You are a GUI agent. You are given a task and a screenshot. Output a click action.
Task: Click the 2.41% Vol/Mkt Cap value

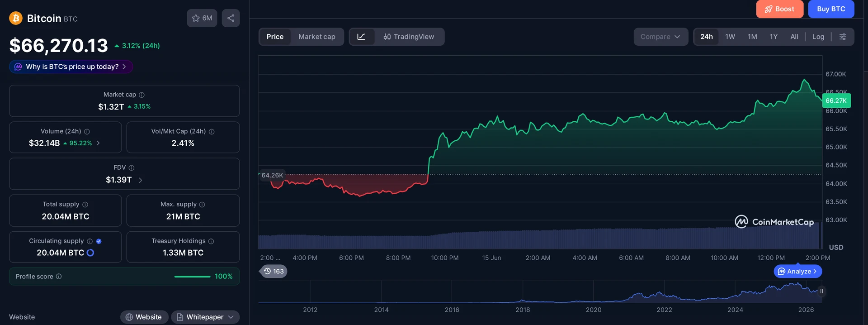point(183,143)
